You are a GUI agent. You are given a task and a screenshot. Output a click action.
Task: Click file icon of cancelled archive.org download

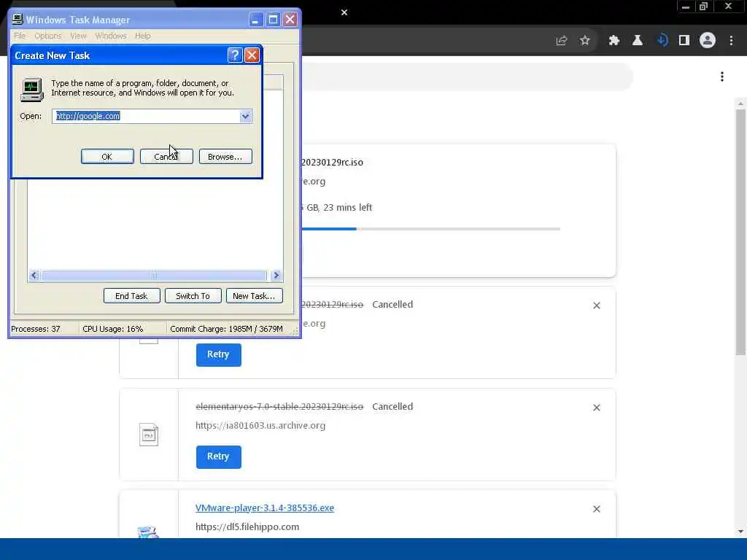149,435
